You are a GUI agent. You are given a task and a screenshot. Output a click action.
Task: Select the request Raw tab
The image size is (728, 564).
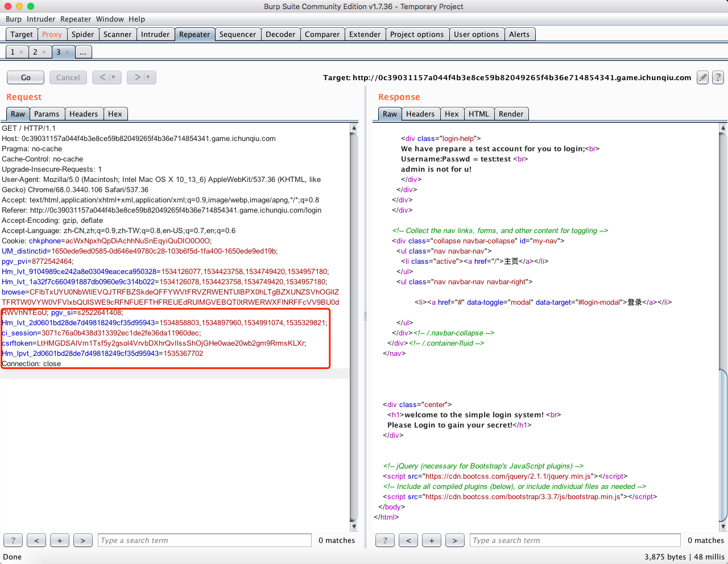coord(18,114)
